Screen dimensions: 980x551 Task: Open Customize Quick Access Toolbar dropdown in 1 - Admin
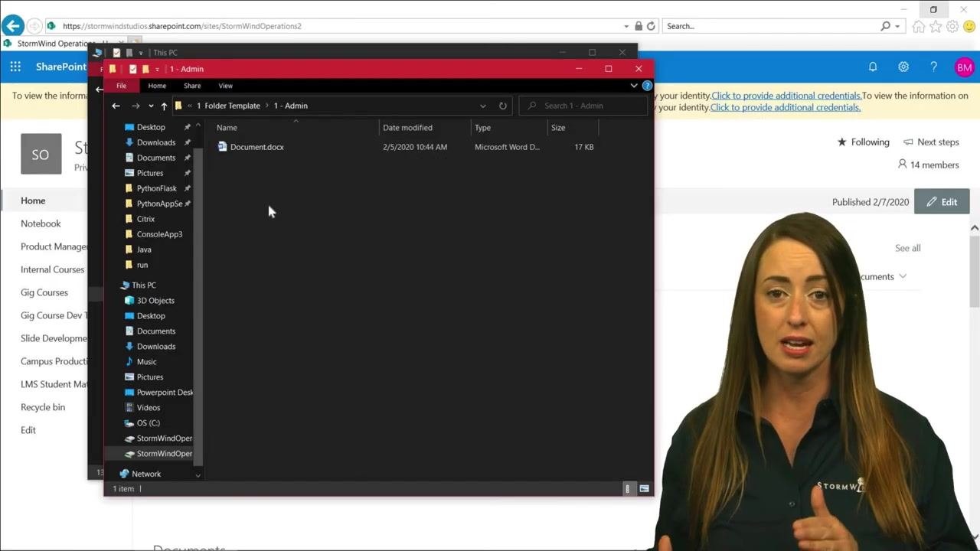point(157,69)
